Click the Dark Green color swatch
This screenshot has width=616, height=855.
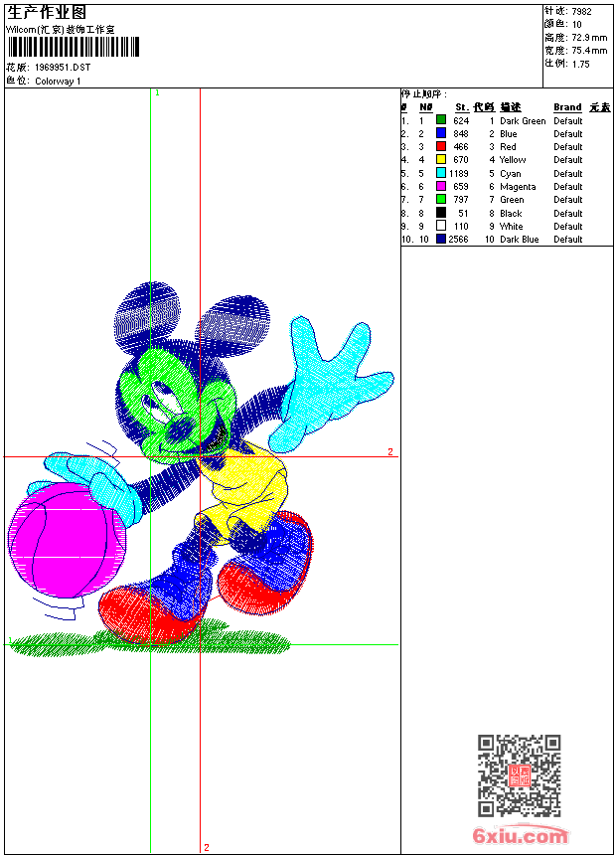441,120
